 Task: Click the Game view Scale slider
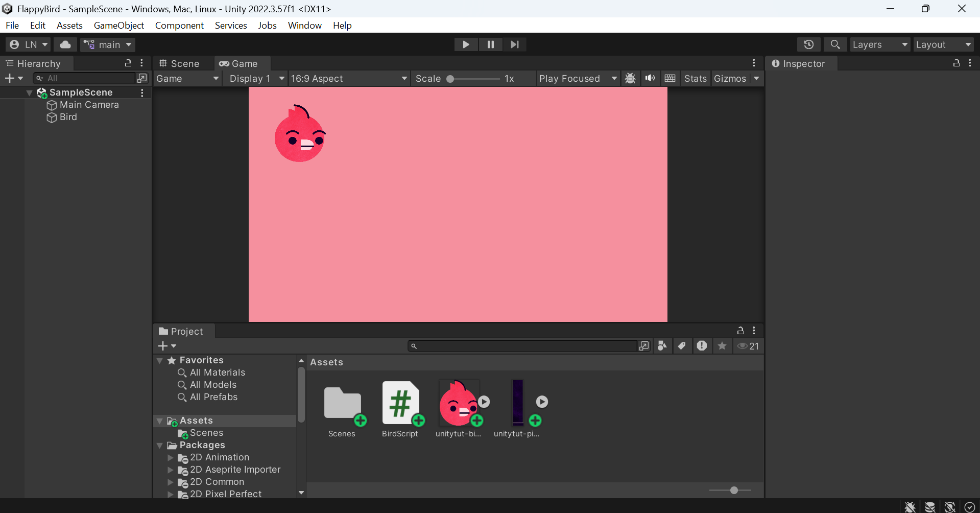[474, 79]
